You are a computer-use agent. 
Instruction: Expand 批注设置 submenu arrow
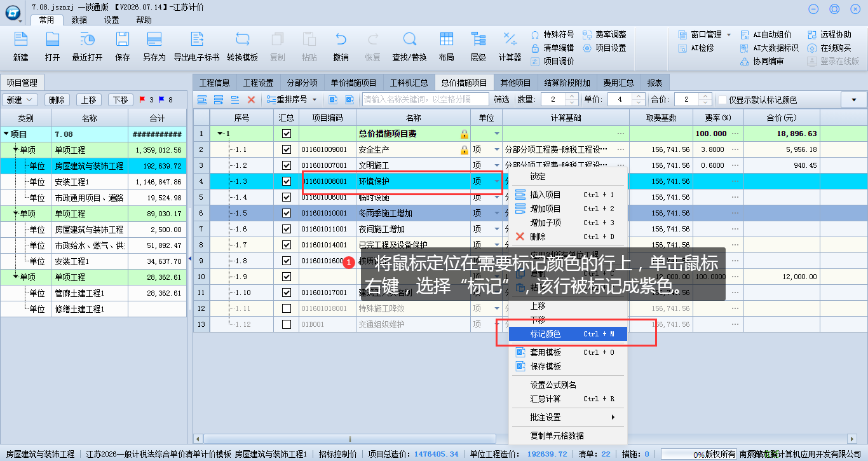(613, 417)
